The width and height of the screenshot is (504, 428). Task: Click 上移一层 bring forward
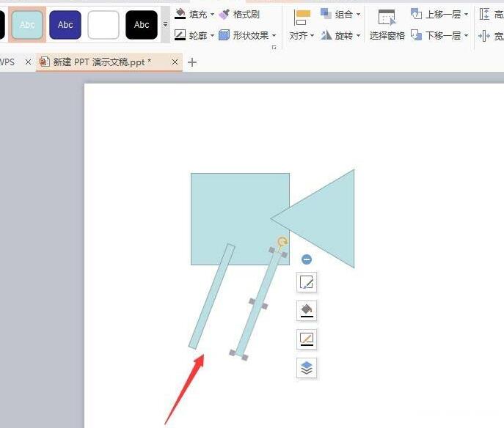pyautogui.click(x=436, y=15)
